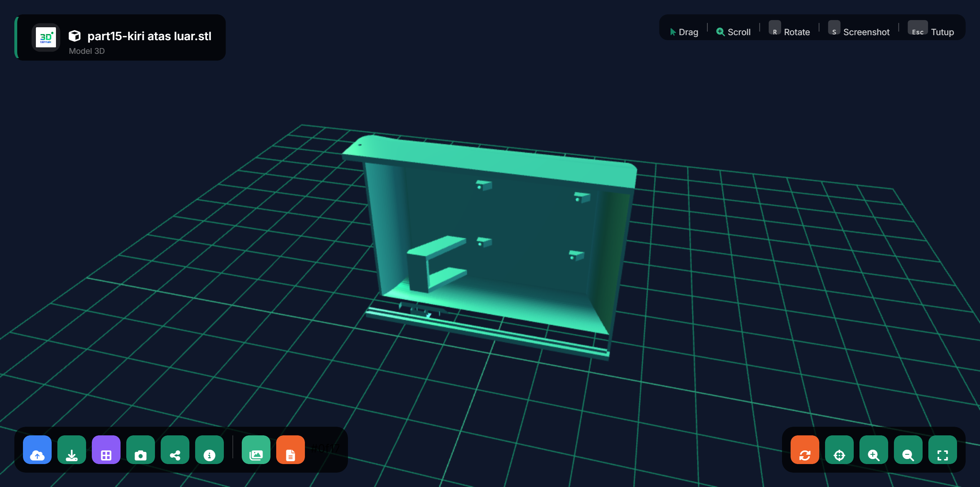Click the Drag hint label
980x487 pixels.
point(684,32)
